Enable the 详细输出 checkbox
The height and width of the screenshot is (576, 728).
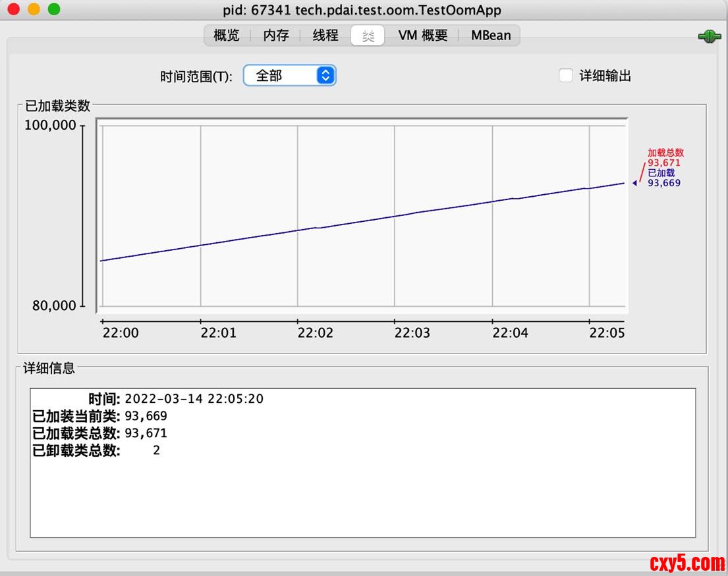(x=565, y=76)
